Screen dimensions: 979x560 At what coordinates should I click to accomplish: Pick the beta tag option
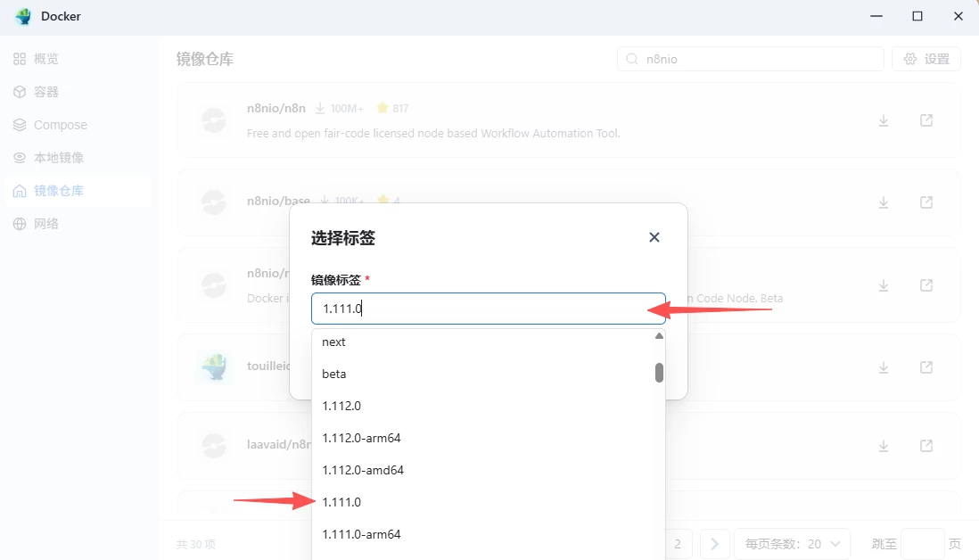[334, 374]
